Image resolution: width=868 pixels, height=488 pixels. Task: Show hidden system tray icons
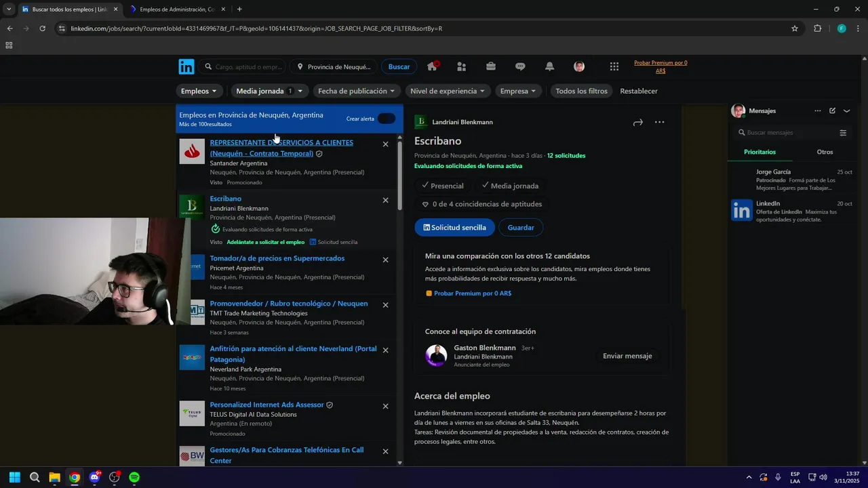point(749,477)
